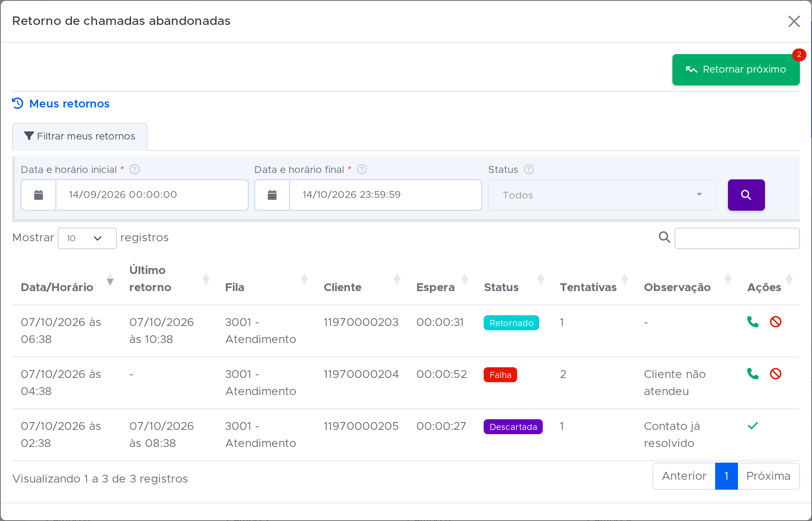This screenshot has width=812, height=521.
Task: Click the red notification badge showing 2
Action: point(799,55)
